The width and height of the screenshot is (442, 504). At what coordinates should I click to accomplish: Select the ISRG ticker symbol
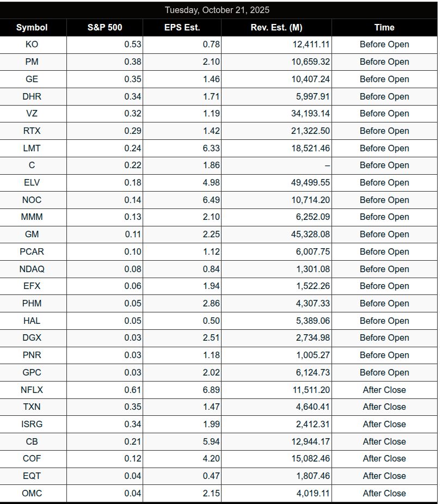32,424
